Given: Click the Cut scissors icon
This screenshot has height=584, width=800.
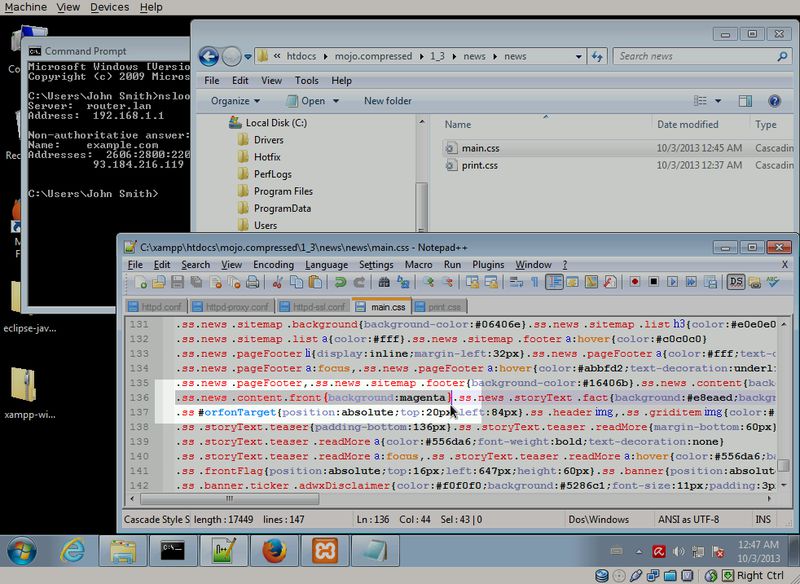Looking at the screenshot, I should tap(279, 284).
